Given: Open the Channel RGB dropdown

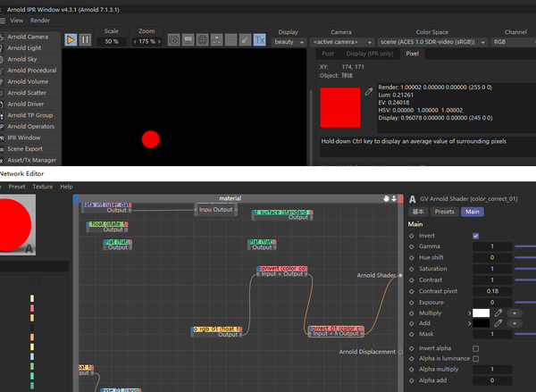Looking at the screenshot, I should [513, 42].
